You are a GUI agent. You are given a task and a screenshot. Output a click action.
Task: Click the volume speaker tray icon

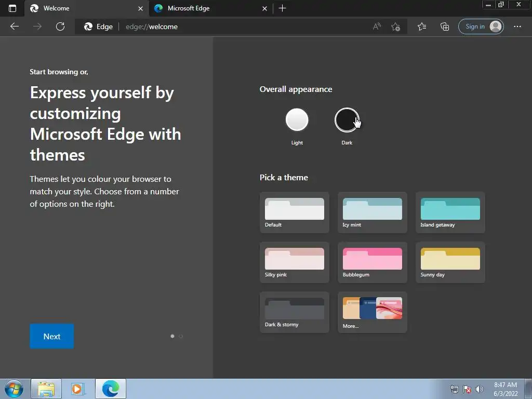pos(479,389)
